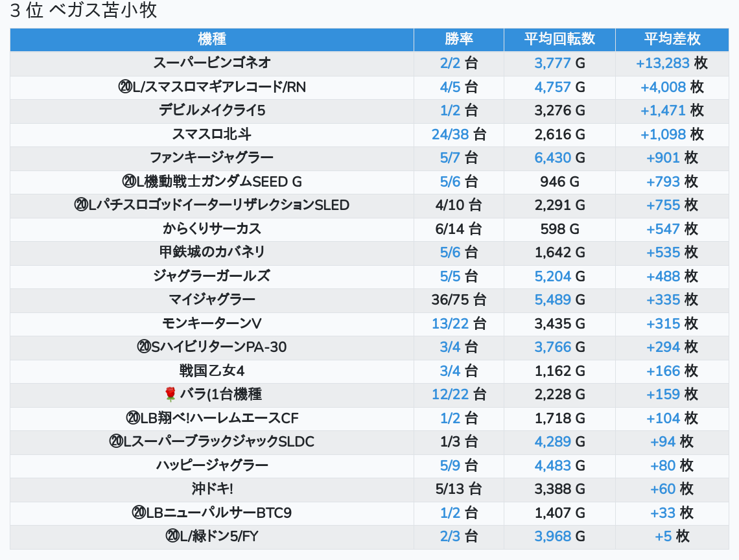Click the ⑳L/スマスロマギアレコード/RN row name
This screenshot has height=560, width=739.
pos(211,87)
